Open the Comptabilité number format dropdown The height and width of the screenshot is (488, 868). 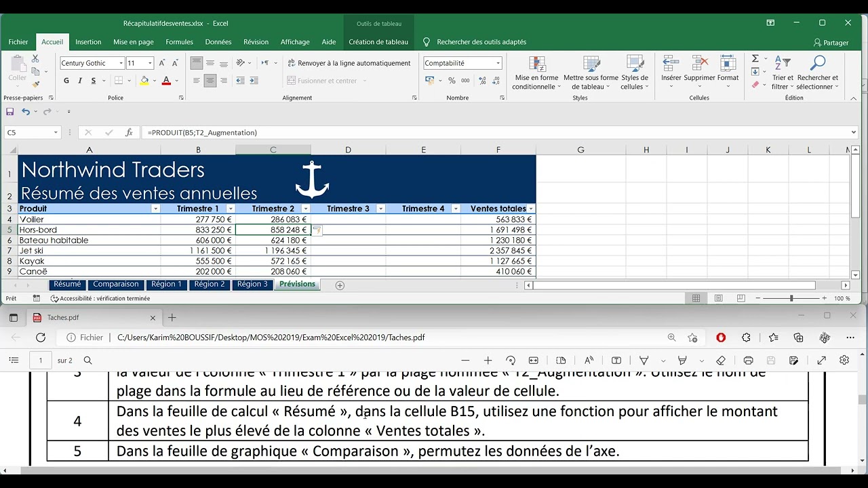tap(498, 63)
